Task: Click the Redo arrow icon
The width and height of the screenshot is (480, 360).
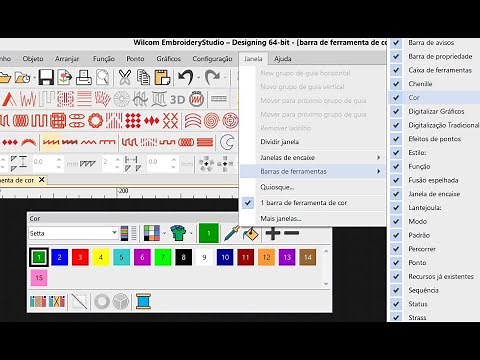Action: click(212, 77)
